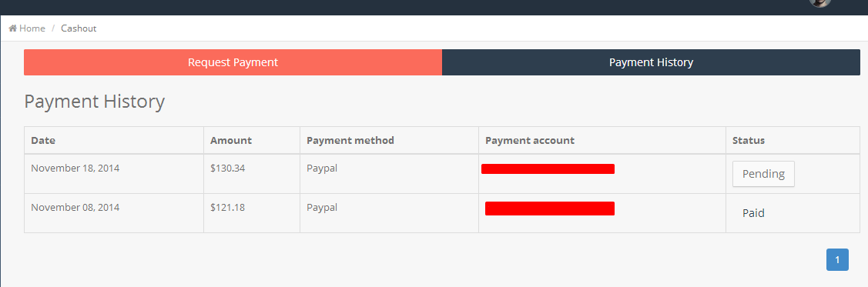Go to page 1 in pagination
This screenshot has height=287, width=868.
[837, 259]
